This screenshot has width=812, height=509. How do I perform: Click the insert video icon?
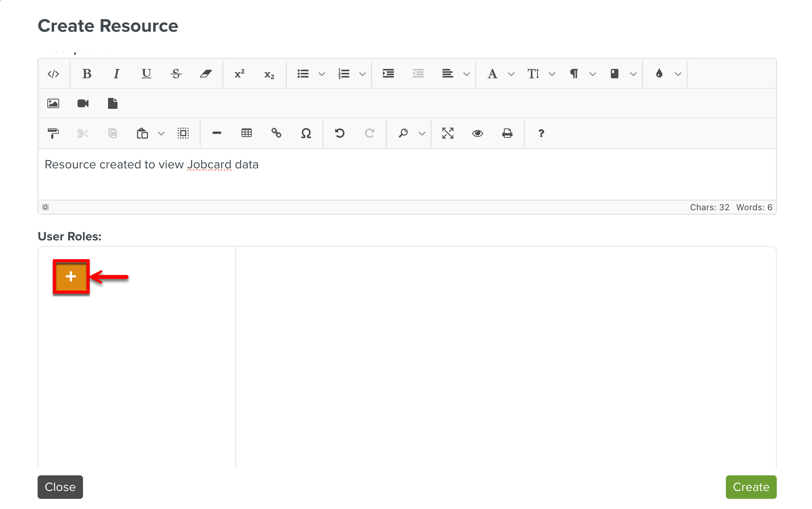(83, 103)
